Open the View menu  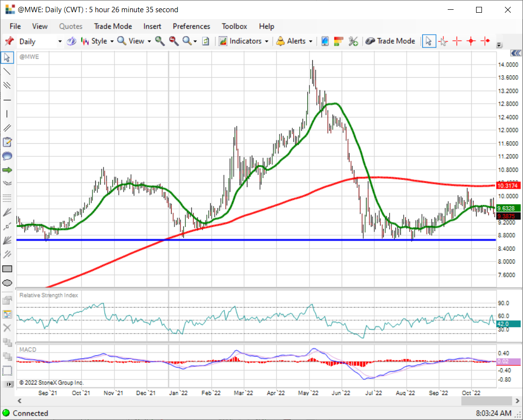(x=40, y=26)
